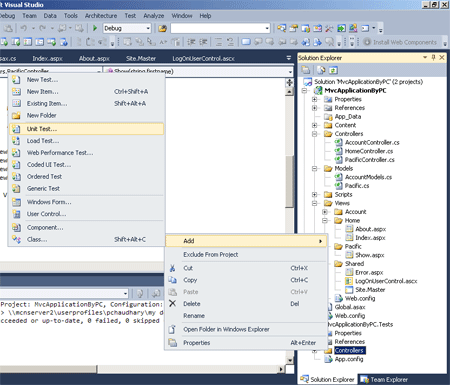Click the Delete X icon

172,304
